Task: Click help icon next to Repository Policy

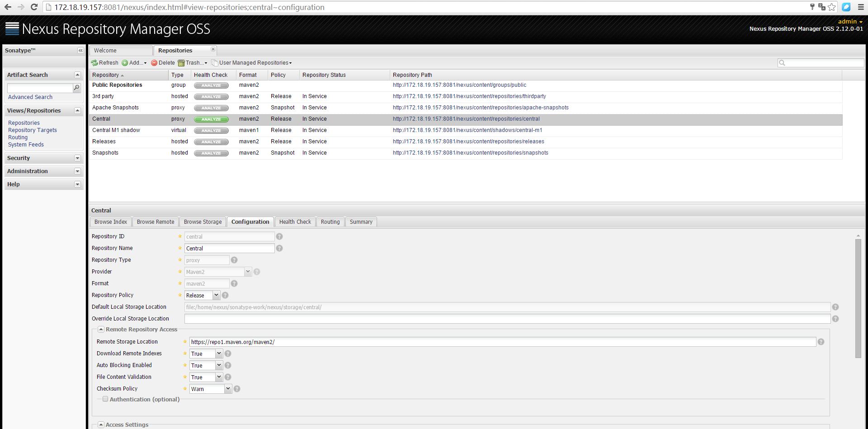Action: (x=225, y=295)
